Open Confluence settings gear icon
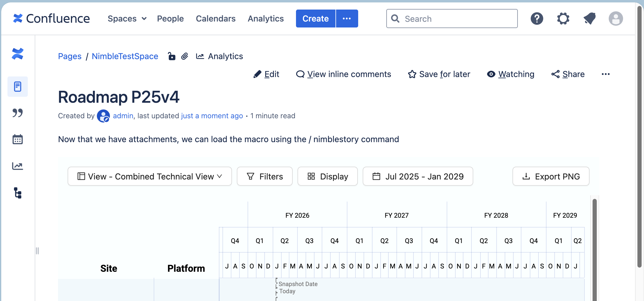Viewport: 644px width, 301px height. click(x=563, y=19)
